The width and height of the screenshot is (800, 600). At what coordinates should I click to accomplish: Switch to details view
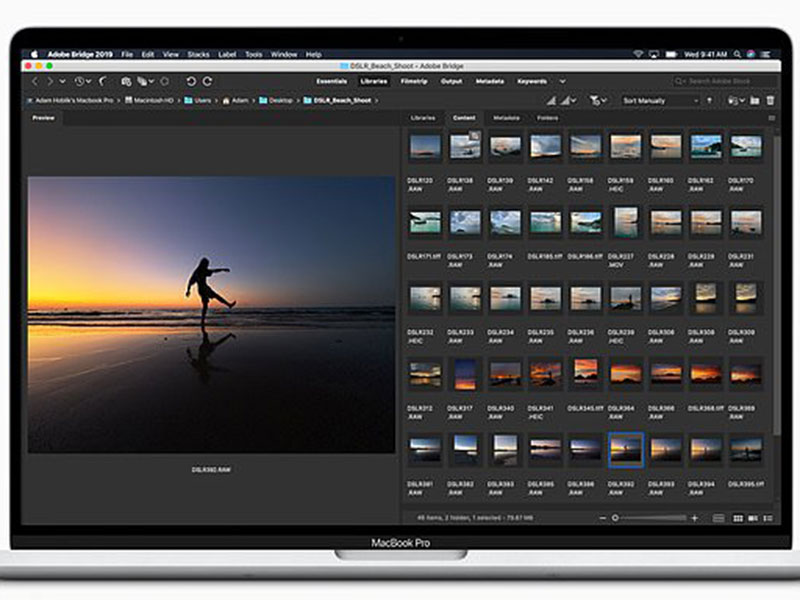(x=753, y=518)
